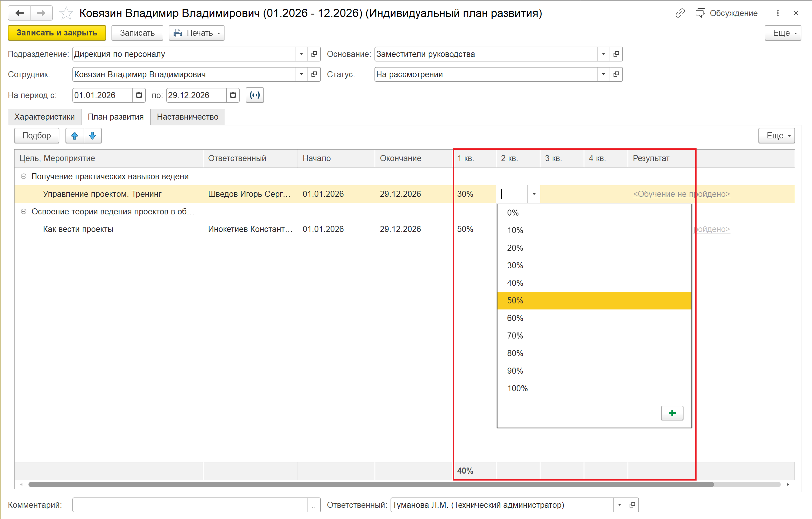Open the Подразделение field's linked item
Viewport: 812px width, 519px height.
click(314, 54)
